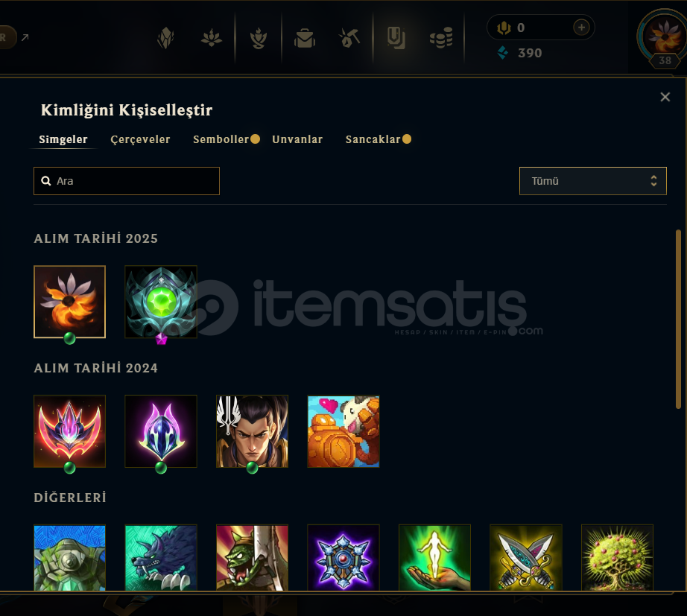Screen dimensions: 687x616
Task: Open the Collection crystal icon in top navigation
Action: click(x=165, y=38)
